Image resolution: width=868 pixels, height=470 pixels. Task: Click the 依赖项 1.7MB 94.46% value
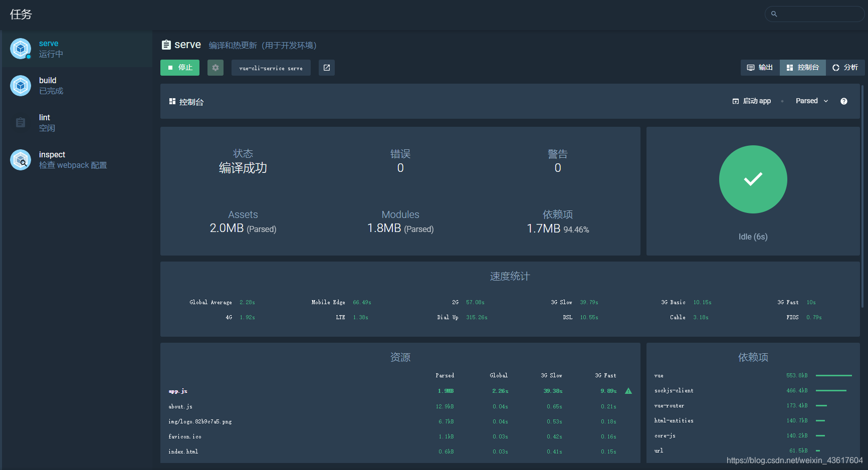[x=558, y=228]
